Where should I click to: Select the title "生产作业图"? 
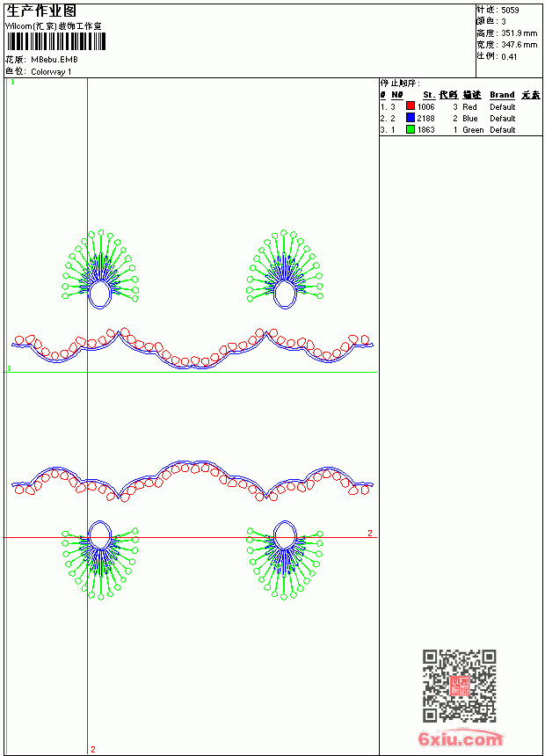[x=41, y=11]
